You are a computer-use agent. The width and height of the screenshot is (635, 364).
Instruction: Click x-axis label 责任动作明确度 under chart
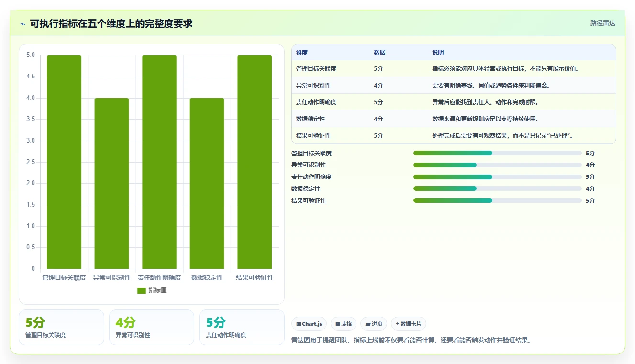coord(159,278)
